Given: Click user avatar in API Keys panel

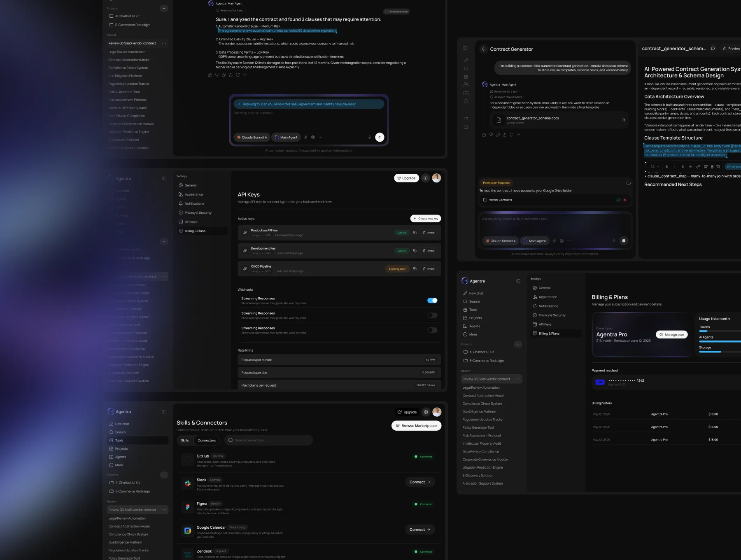Looking at the screenshot, I should coord(437,178).
